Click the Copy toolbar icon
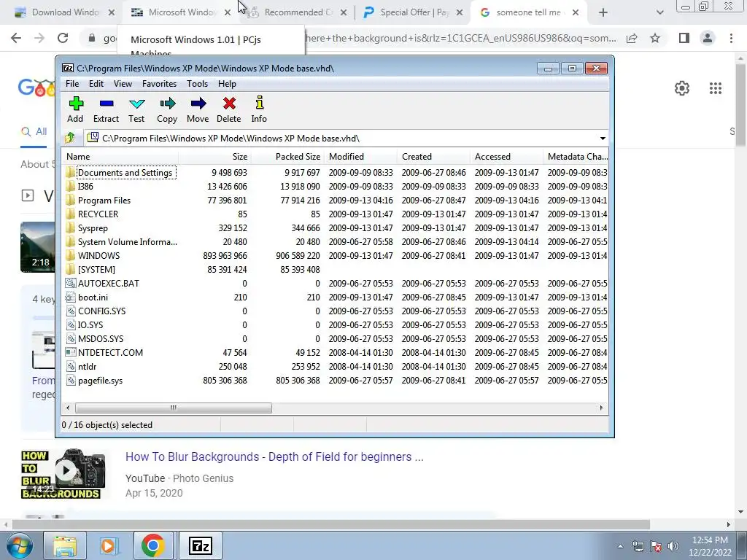This screenshot has height=560, width=747. (x=167, y=104)
